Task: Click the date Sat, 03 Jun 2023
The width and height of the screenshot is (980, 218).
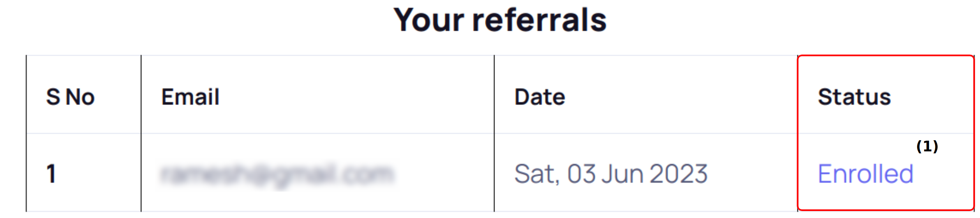Action: tap(611, 174)
